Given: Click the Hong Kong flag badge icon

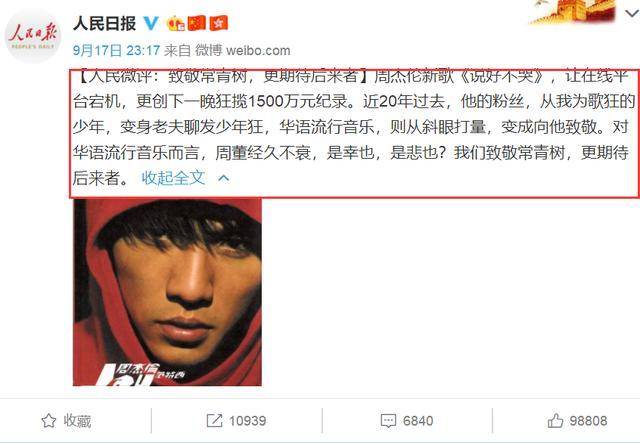Looking at the screenshot, I should click(x=218, y=23).
